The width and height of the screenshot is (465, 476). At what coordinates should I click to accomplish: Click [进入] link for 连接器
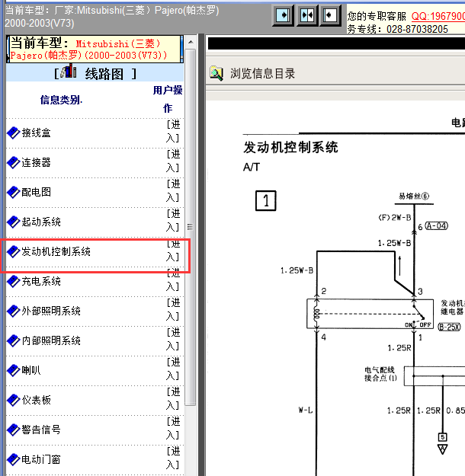[174, 161]
